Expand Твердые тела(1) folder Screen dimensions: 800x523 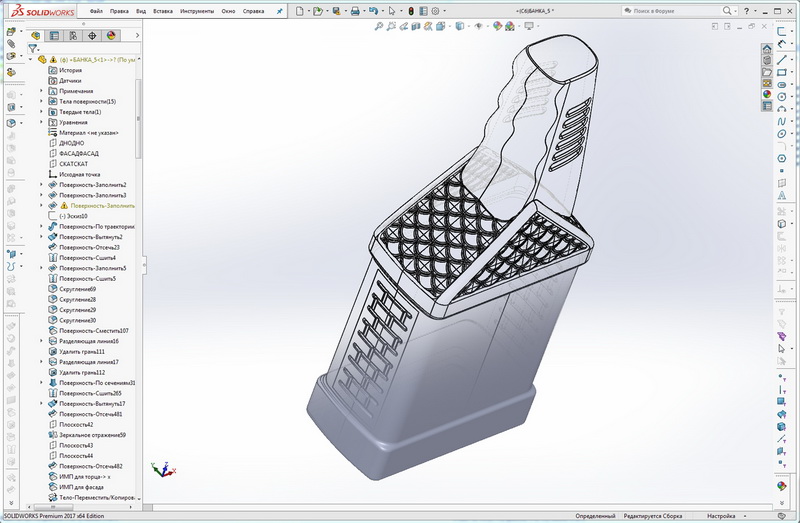(x=41, y=112)
